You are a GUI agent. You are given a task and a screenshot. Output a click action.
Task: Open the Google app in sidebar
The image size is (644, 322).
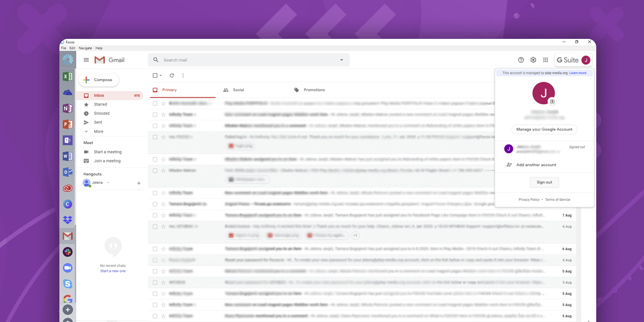[x=68, y=299]
